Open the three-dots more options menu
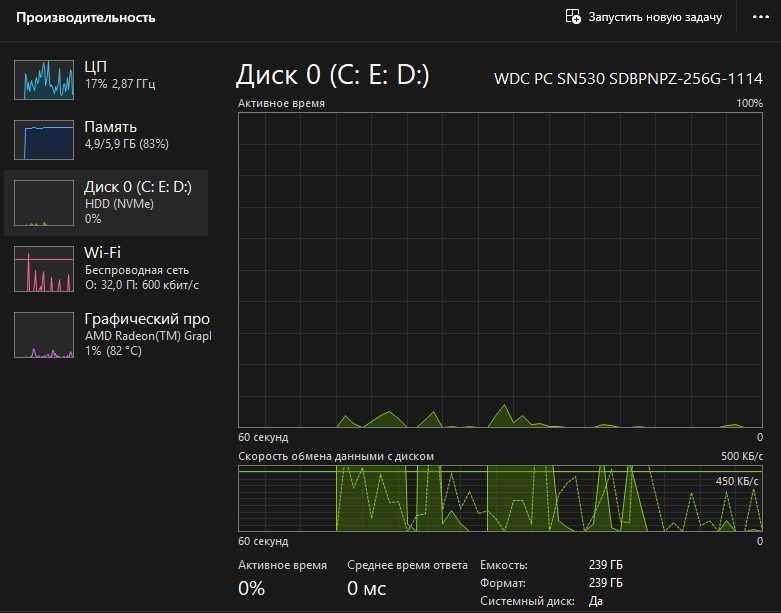Viewport: 781px width, 613px height. coord(761,17)
